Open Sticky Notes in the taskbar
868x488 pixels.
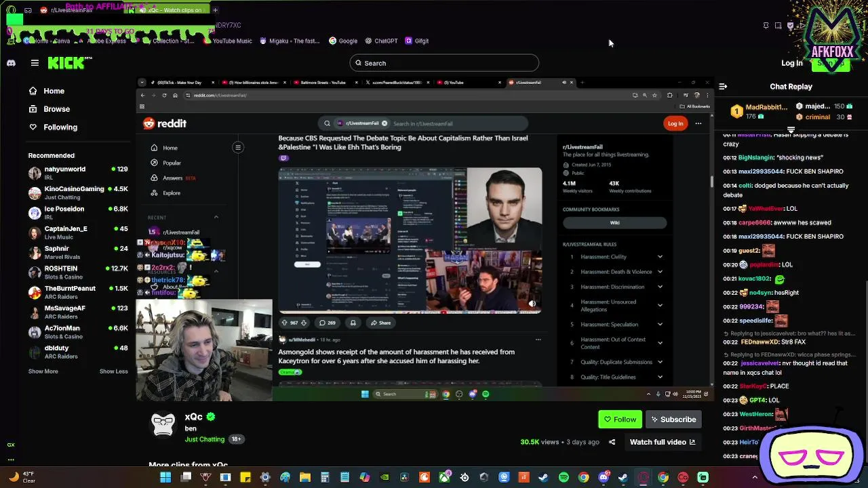245,477
